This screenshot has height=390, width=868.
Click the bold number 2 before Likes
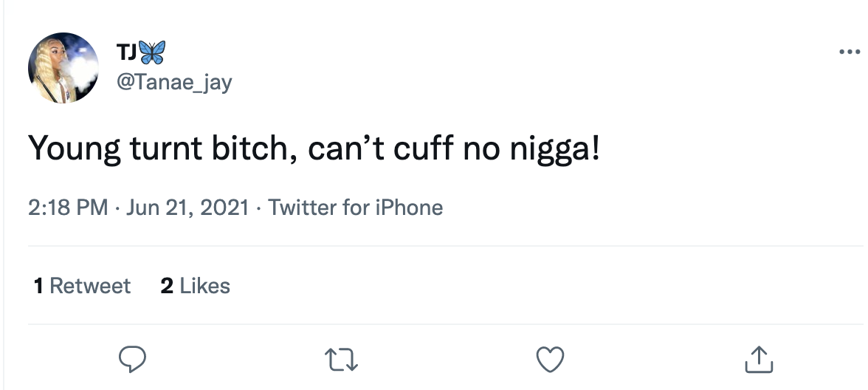167,286
